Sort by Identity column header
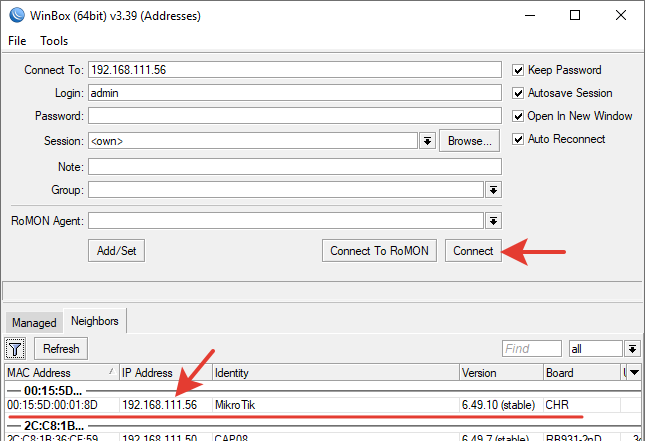645x441 pixels. click(336, 373)
